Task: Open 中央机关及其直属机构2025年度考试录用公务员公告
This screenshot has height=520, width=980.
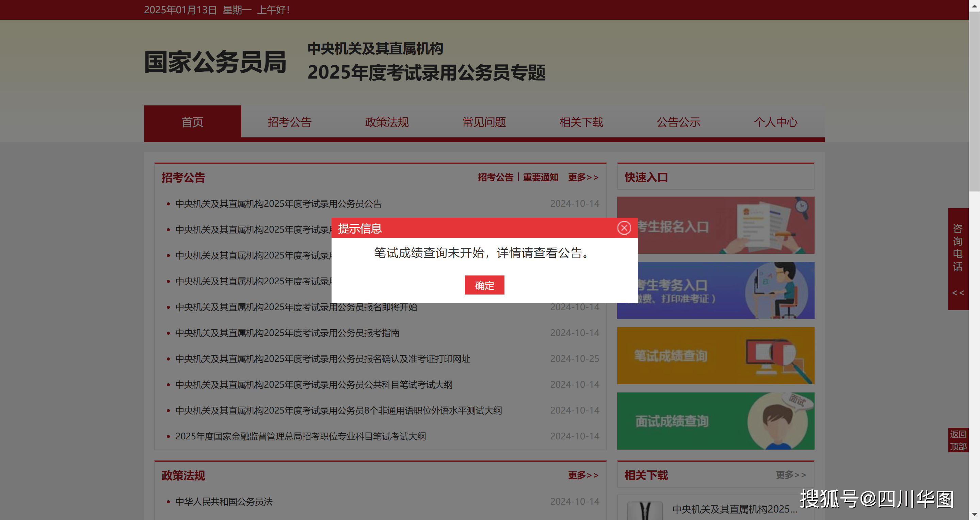Action: point(278,204)
